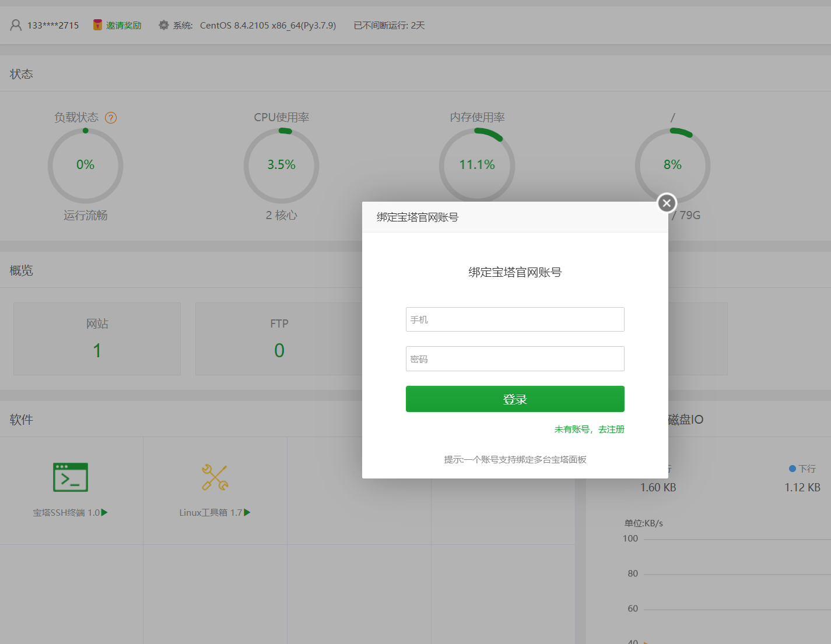Screen dimensions: 831x644
Task: Open the disk / 8% usage gauge
Action: (x=672, y=166)
